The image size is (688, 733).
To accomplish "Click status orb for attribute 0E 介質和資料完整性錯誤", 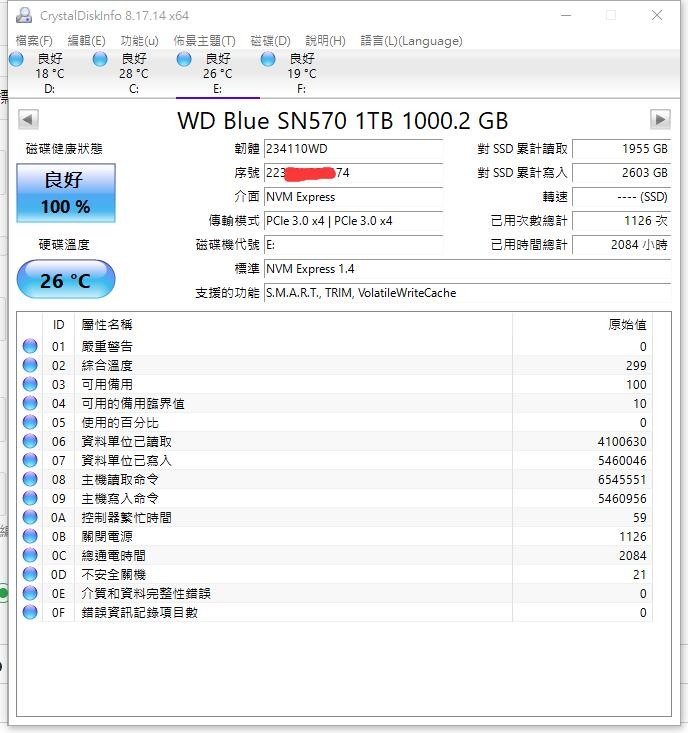I will pyautogui.click(x=30, y=593).
